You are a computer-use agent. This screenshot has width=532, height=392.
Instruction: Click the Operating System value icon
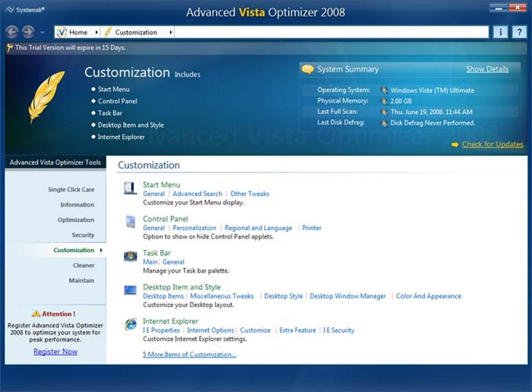[384, 90]
